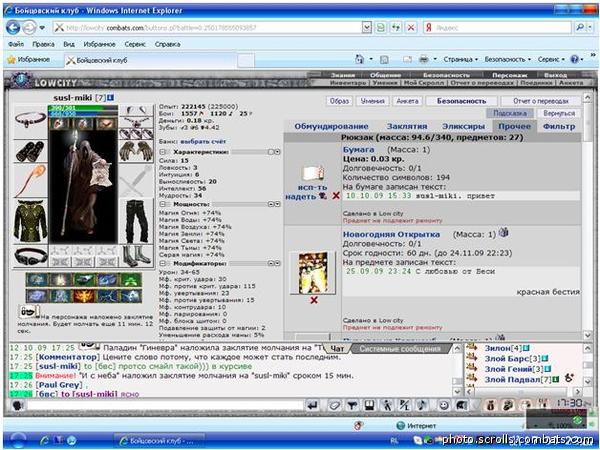Viewport: 600px width, 450px height.
Task: Delete the Бумага item with red X
Action: pos(336,196)
